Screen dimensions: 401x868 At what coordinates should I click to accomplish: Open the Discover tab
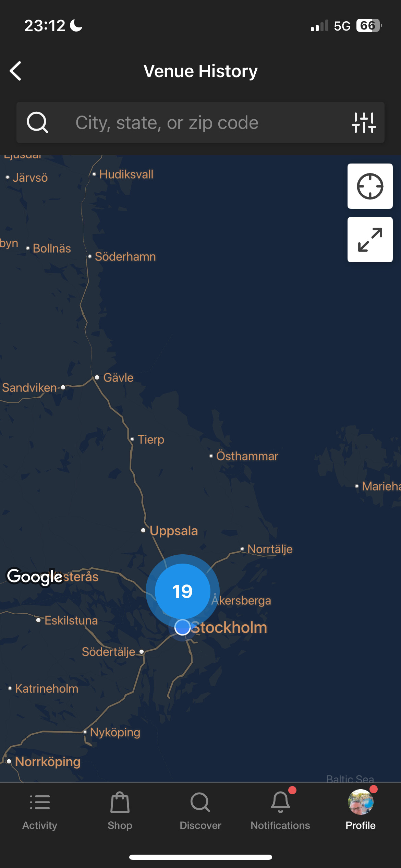click(x=200, y=810)
